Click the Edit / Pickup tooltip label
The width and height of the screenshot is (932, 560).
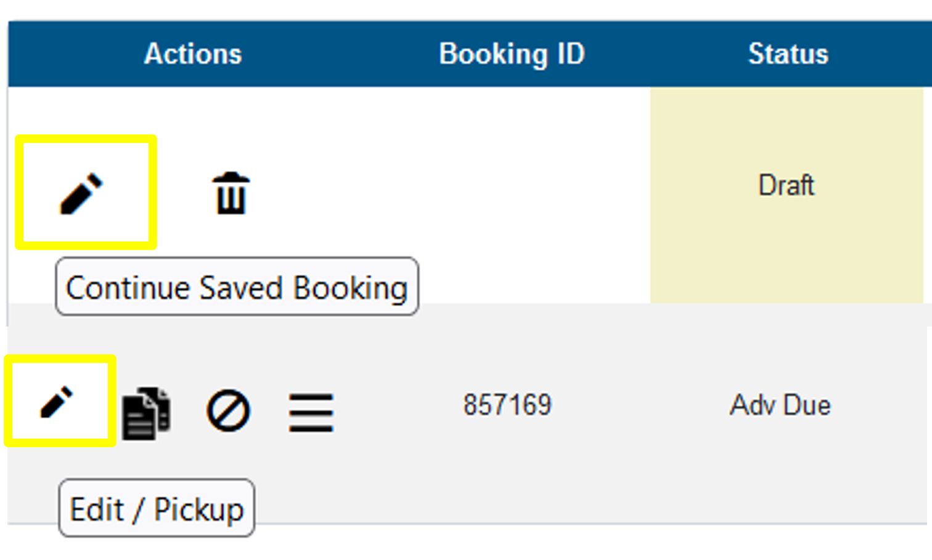pos(157,508)
